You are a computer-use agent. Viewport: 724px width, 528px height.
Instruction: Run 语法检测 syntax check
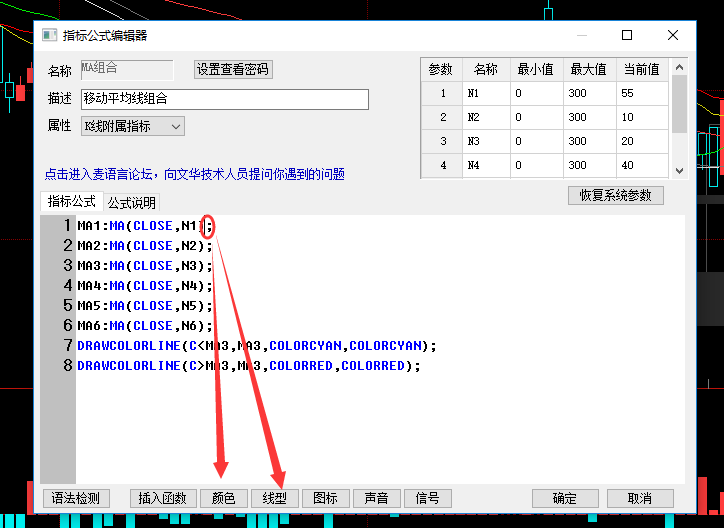tap(76, 498)
